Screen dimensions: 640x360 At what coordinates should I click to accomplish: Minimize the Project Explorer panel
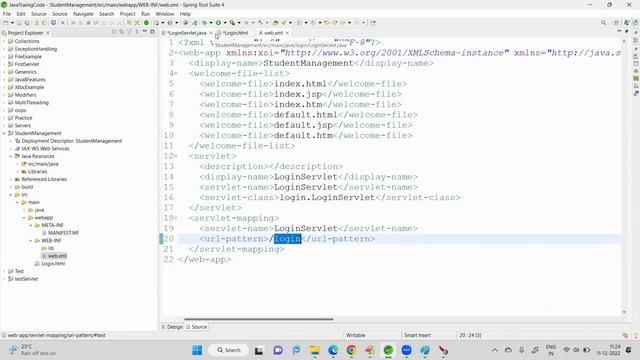pyautogui.click(x=144, y=32)
